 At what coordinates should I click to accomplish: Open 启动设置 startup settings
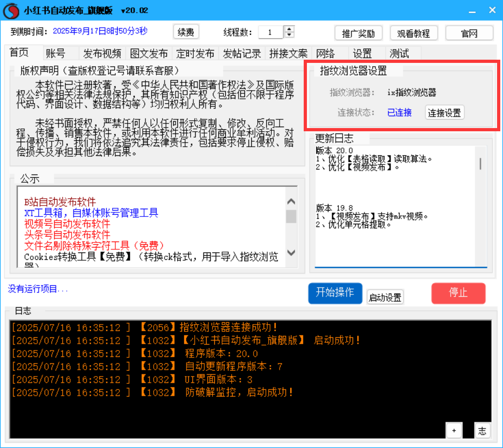(x=385, y=297)
